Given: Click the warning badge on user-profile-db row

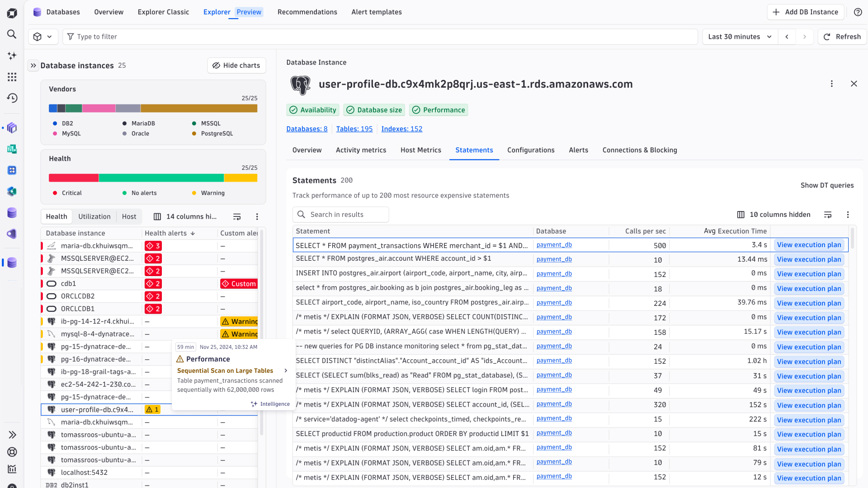Looking at the screenshot, I should point(152,409).
